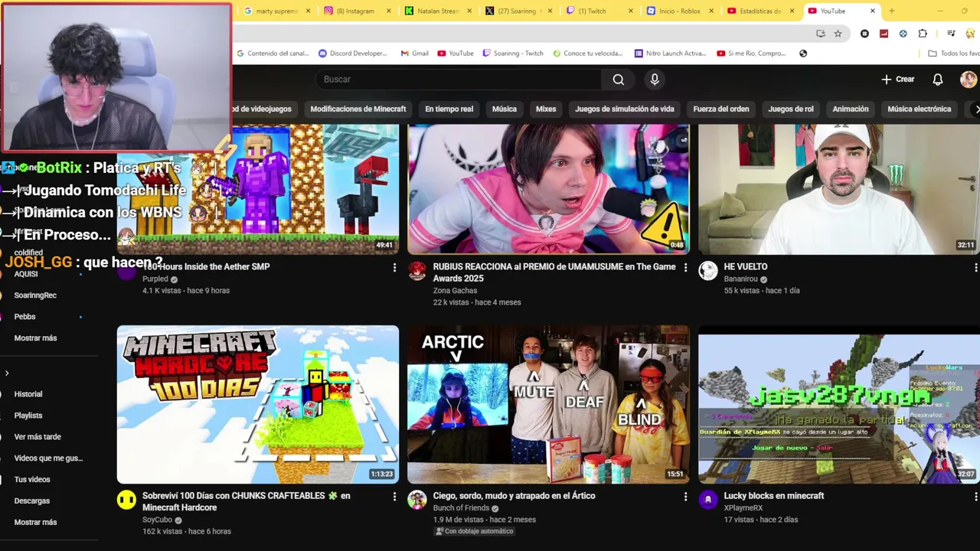Play Minecraft Hardcore 100 Días thumbnail
The height and width of the screenshot is (551, 980).
click(x=258, y=405)
